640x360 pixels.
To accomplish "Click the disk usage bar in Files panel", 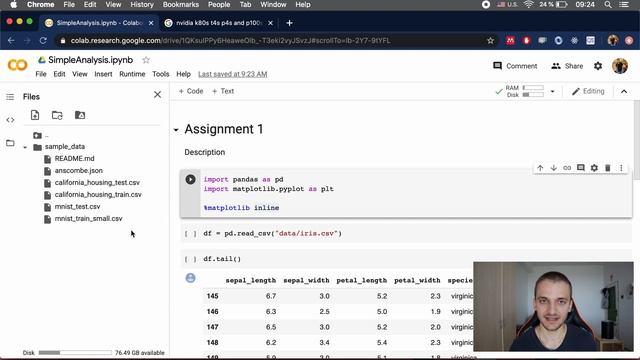I will [x=75, y=352].
